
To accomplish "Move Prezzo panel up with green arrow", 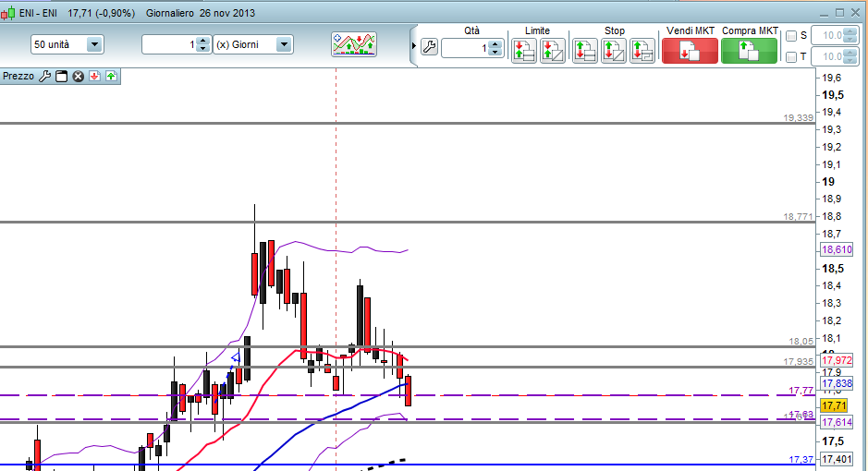I will 111,77.
